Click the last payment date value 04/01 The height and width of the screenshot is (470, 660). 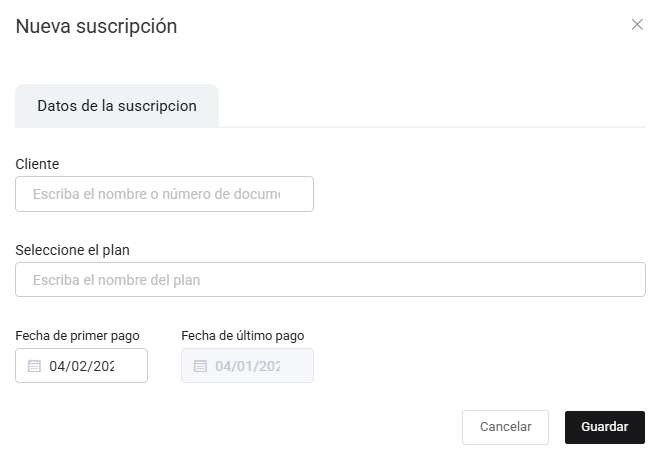tap(248, 366)
